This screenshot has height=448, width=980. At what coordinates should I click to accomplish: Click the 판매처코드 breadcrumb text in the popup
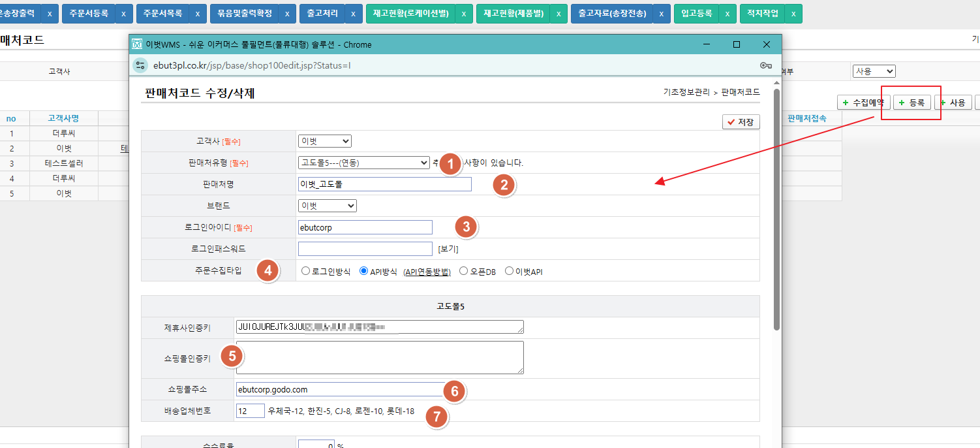(x=741, y=93)
